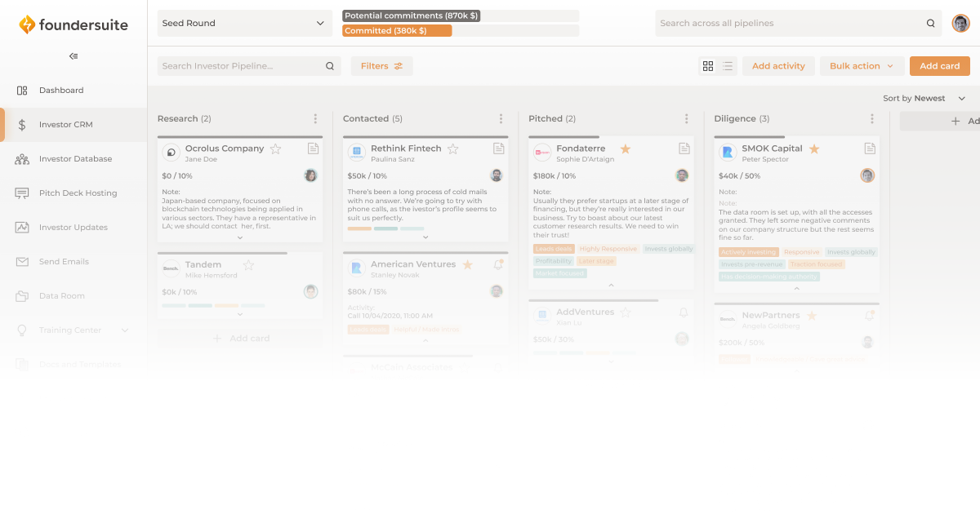Screen dimensions: 980x514
Task: Open Diligence column options menu
Action: point(872,119)
